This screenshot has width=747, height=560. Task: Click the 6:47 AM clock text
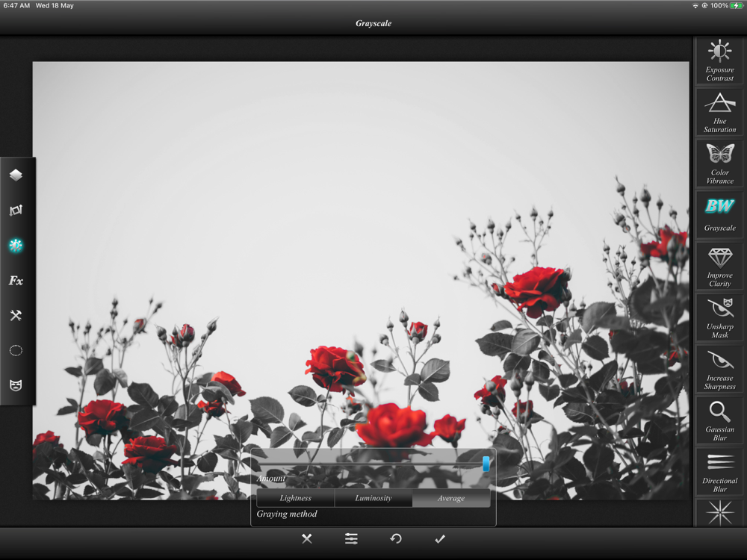tap(16, 6)
